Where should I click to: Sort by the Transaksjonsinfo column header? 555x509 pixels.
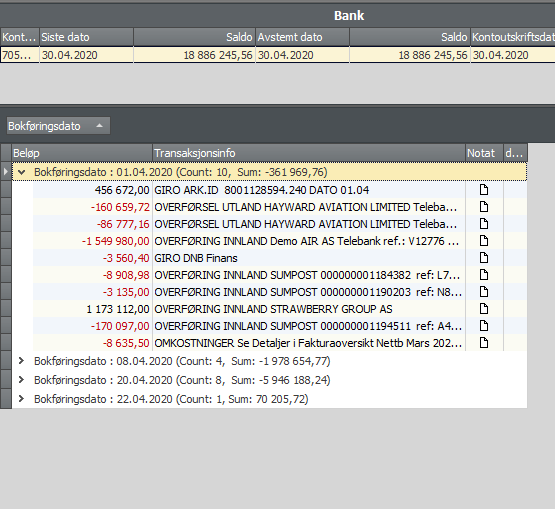(x=309, y=153)
